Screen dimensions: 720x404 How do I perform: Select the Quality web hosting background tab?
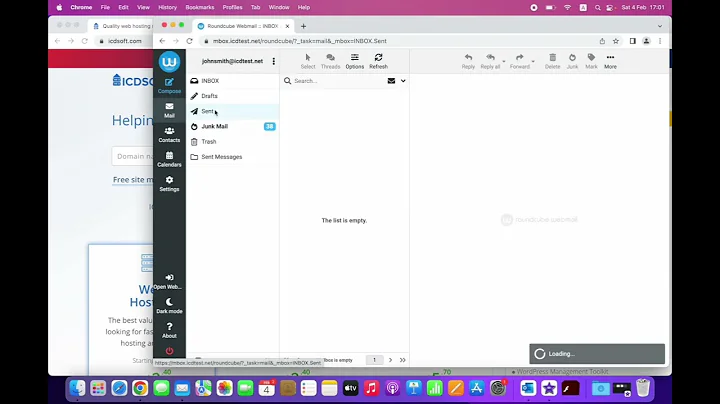point(122,26)
